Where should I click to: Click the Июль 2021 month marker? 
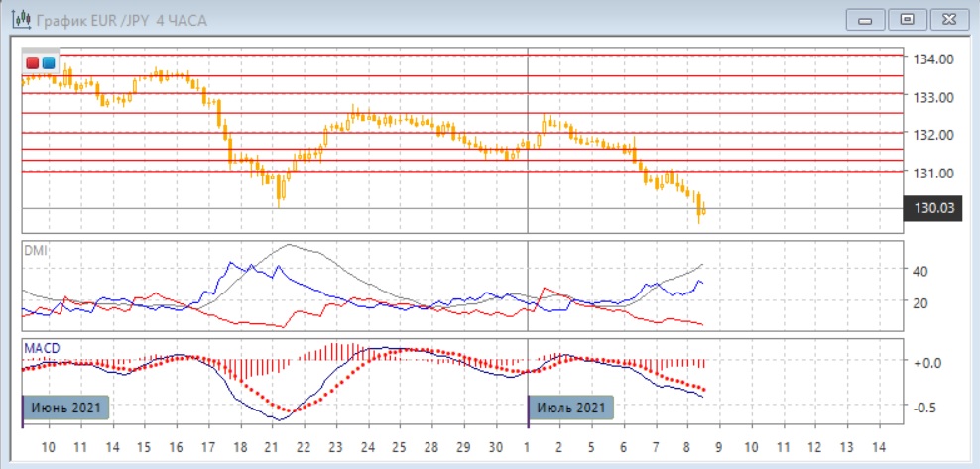pos(570,408)
